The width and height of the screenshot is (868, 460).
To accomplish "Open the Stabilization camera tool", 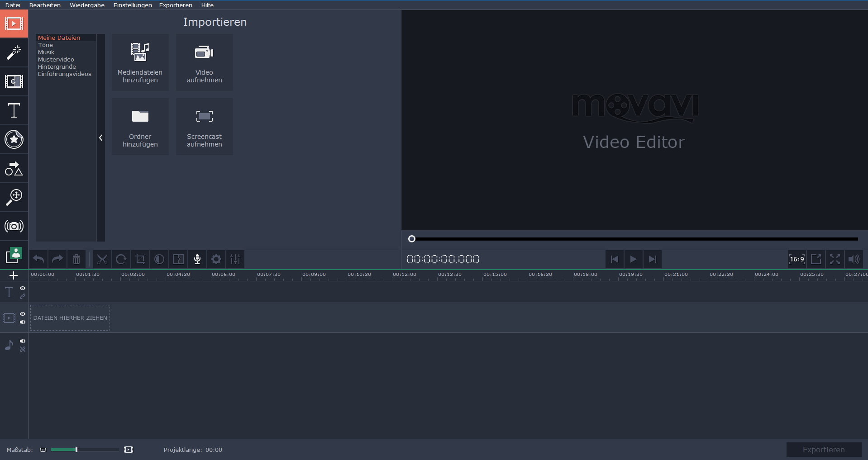I will click(x=14, y=226).
